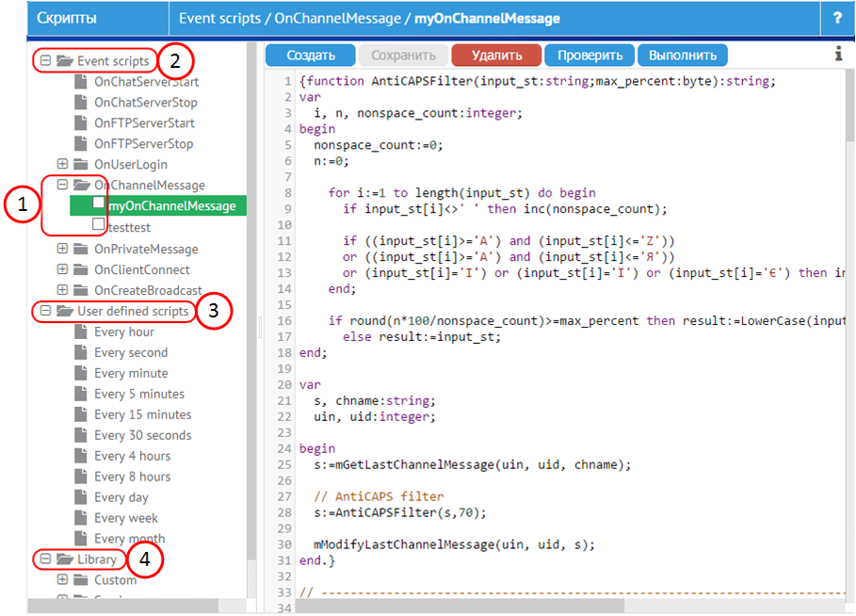Click the info "i" icon above the code editor
The height and width of the screenshot is (616, 856).
839,55
